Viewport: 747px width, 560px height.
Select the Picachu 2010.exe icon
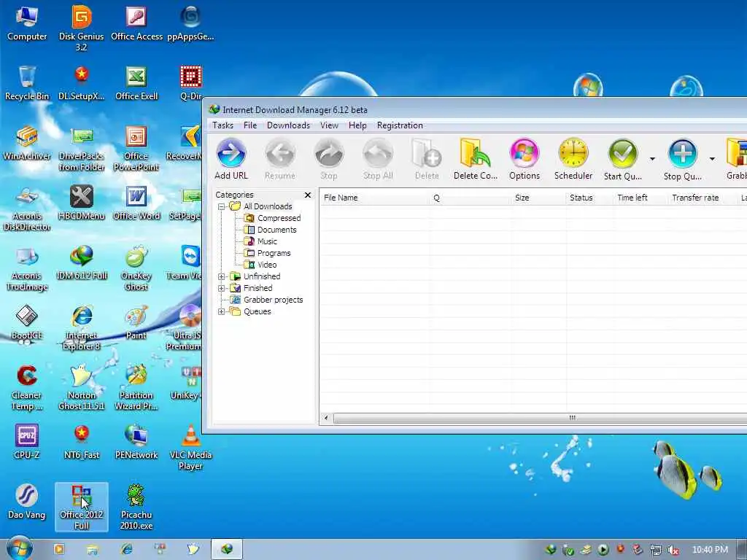pos(136,507)
